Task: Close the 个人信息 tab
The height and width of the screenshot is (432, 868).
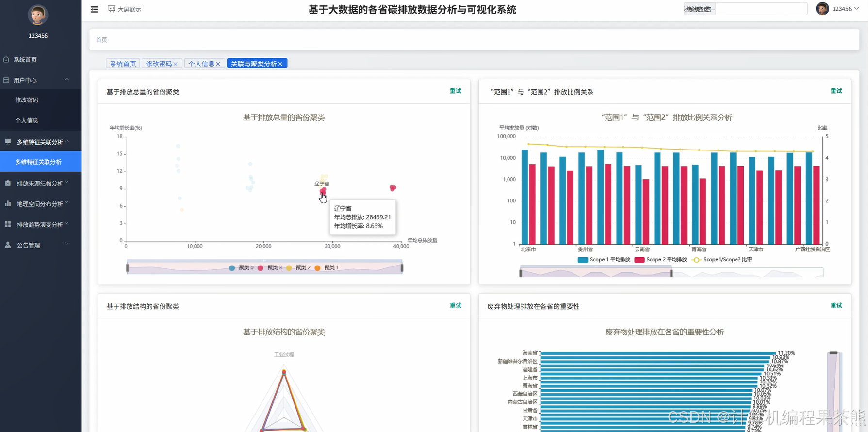Action: click(218, 64)
